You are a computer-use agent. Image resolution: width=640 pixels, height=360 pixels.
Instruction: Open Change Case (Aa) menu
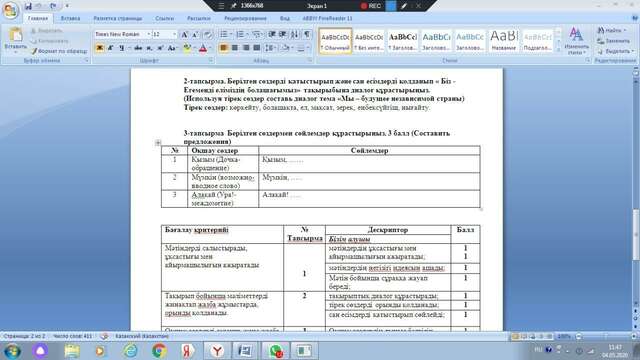click(172, 48)
